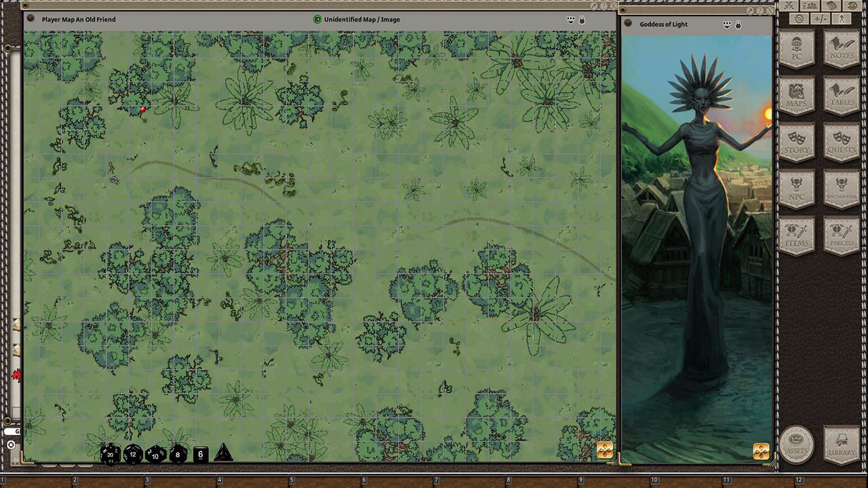Select hotkey slot 6 on the bar
Screen dimensions: 868x488
pyautogui.click(x=400, y=481)
